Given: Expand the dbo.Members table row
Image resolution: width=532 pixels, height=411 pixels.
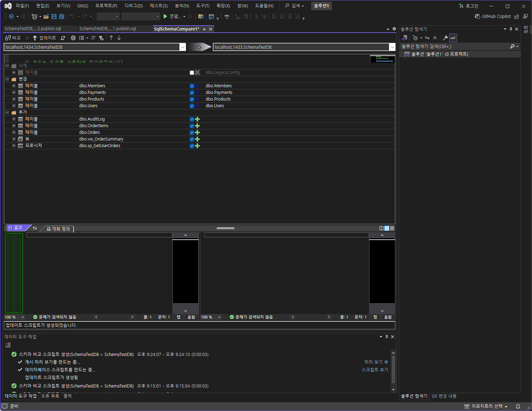Looking at the screenshot, I should click(14, 86).
